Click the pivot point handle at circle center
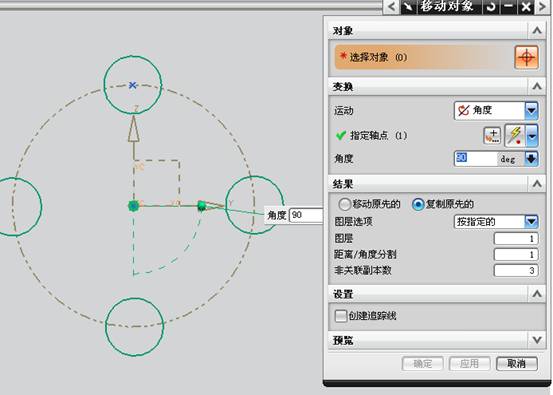The height and width of the screenshot is (395, 553). point(133,206)
